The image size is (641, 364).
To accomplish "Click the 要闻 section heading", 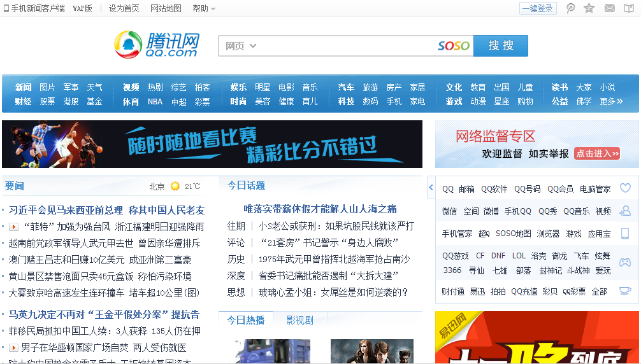I will pos(14,186).
